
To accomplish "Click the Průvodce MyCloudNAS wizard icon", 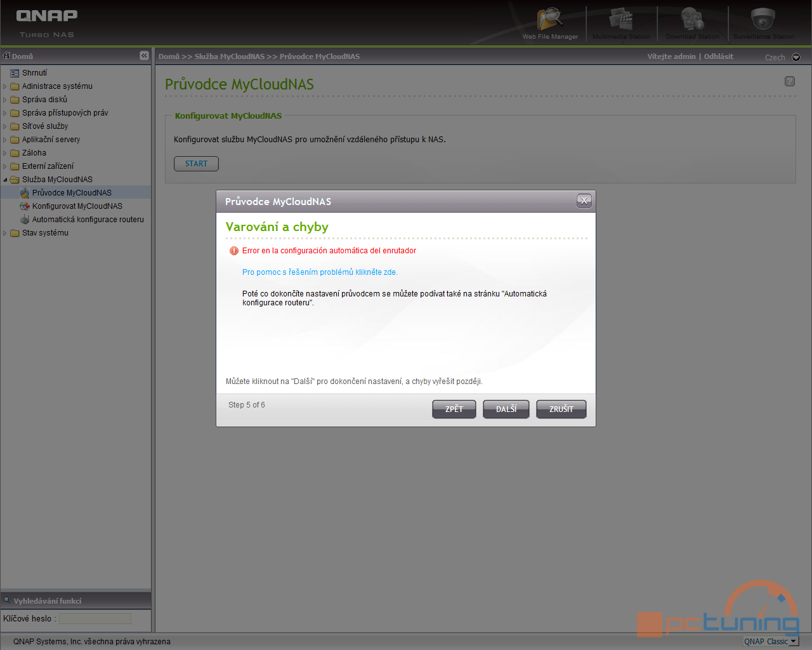I will [x=25, y=193].
